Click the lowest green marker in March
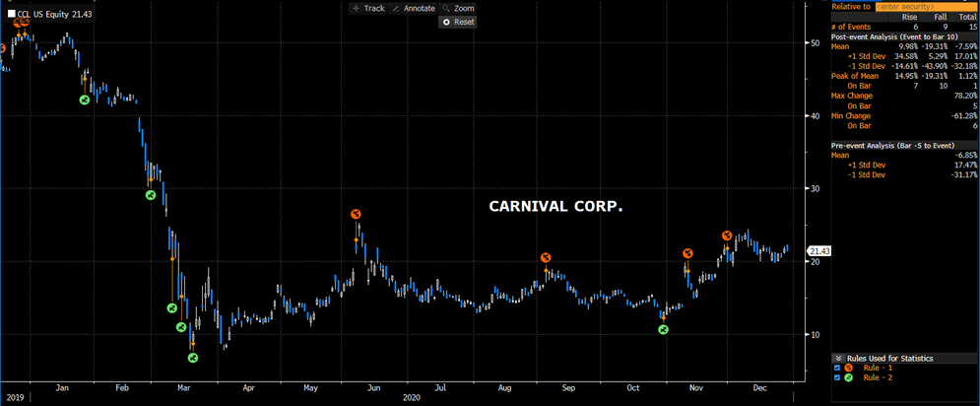 (x=192, y=357)
